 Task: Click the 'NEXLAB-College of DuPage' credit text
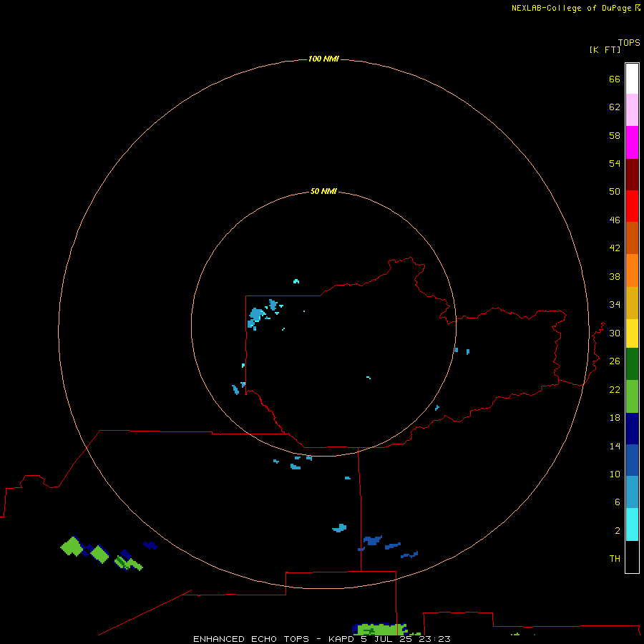(x=571, y=8)
